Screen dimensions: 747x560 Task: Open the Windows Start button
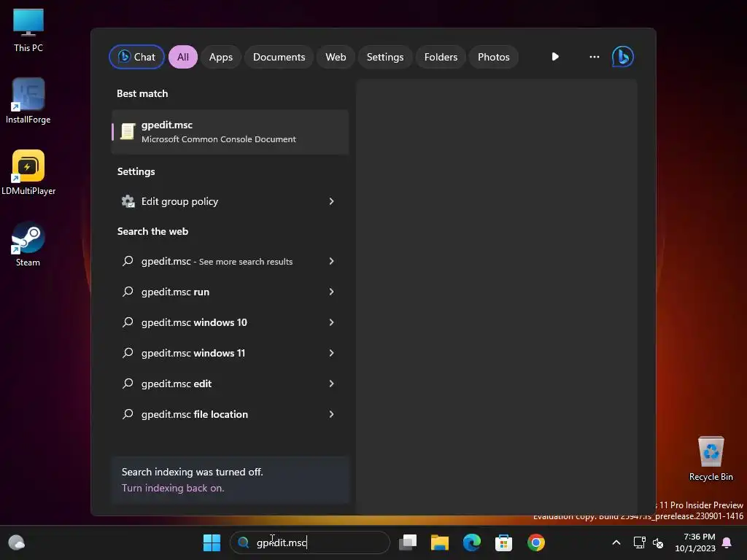[212, 542]
